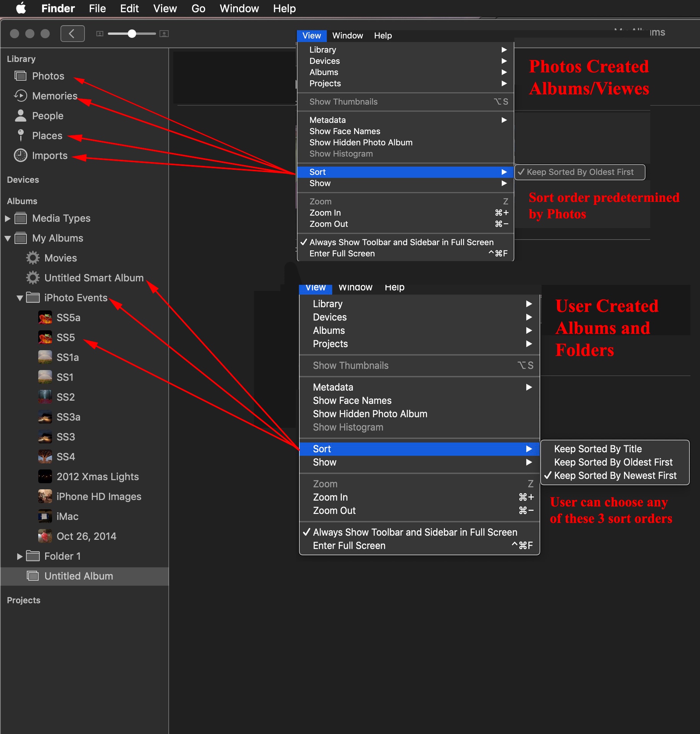Expand the Folder 1 disclosure triangle
Viewport: 700px width, 734px height.
point(20,556)
